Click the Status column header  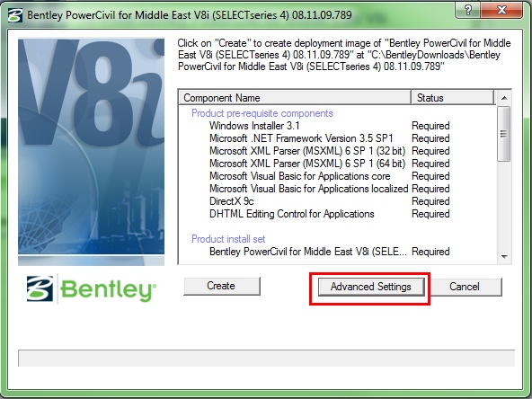(453, 98)
